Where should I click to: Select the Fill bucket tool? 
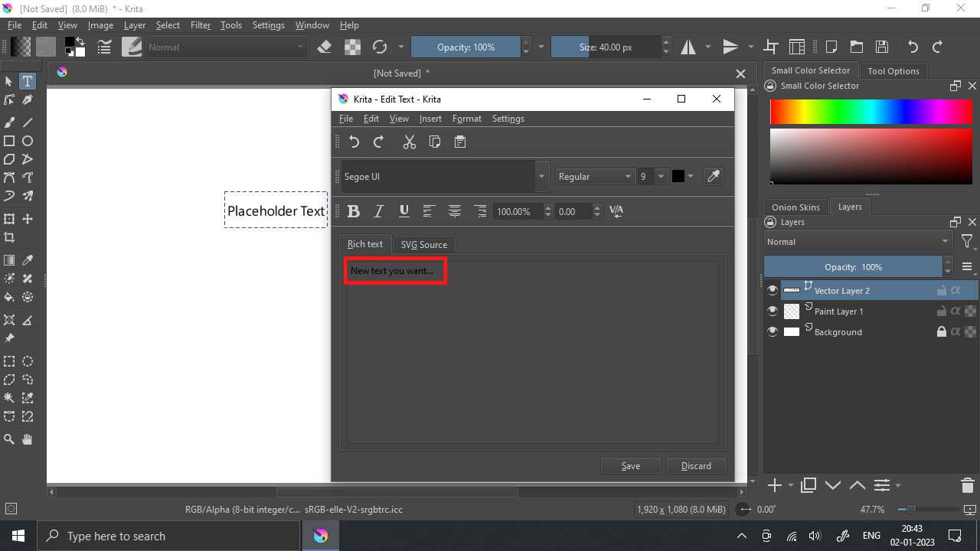point(9,297)
